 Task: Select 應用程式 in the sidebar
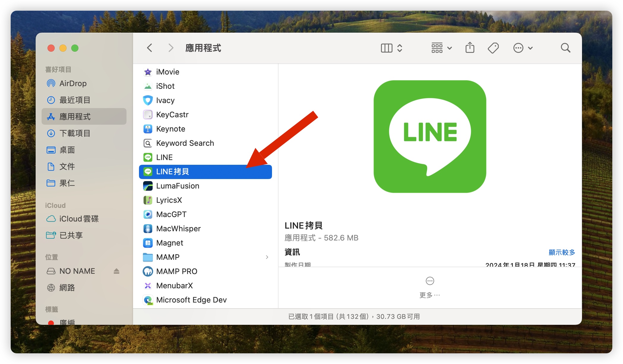84,117
